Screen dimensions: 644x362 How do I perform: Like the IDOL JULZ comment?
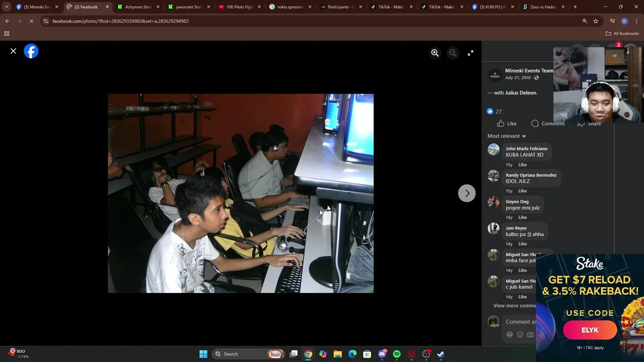(522, 191)
